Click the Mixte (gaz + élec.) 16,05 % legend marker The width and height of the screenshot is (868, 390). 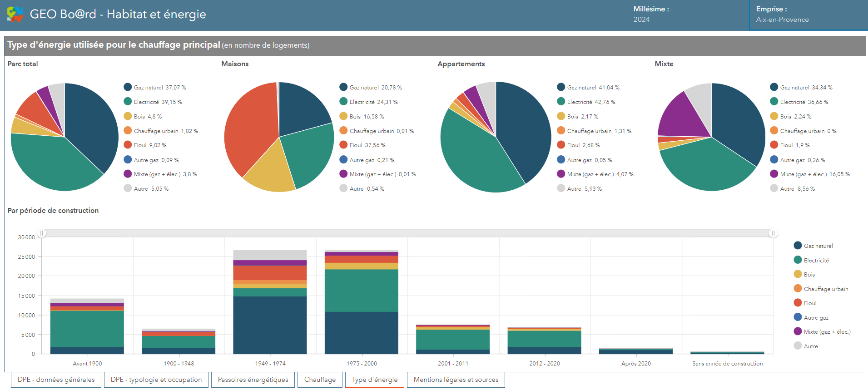pos(774,174)
